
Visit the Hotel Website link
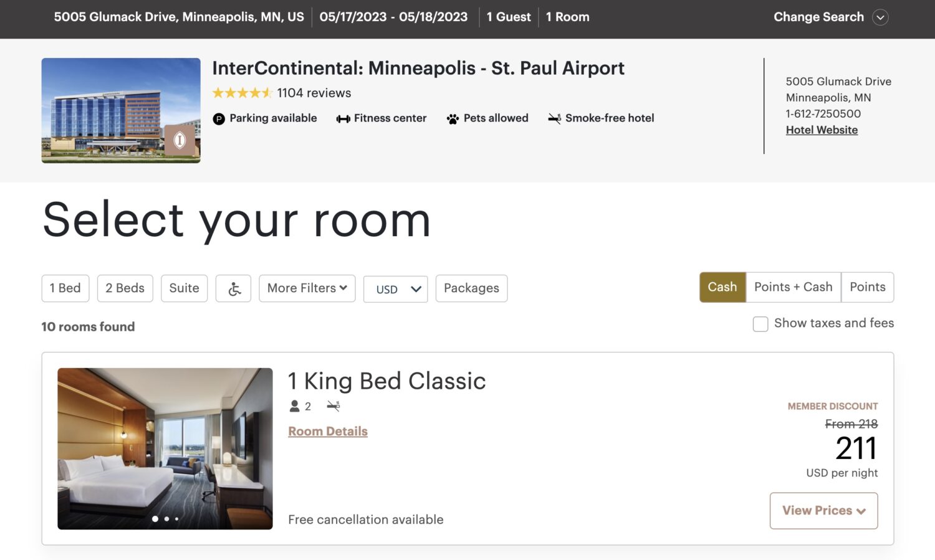(x=822, y=130)
